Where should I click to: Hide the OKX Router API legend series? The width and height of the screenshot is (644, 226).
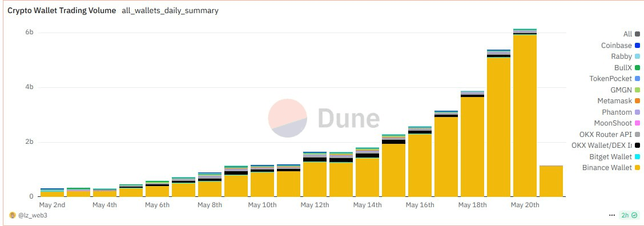coord(610,134)
